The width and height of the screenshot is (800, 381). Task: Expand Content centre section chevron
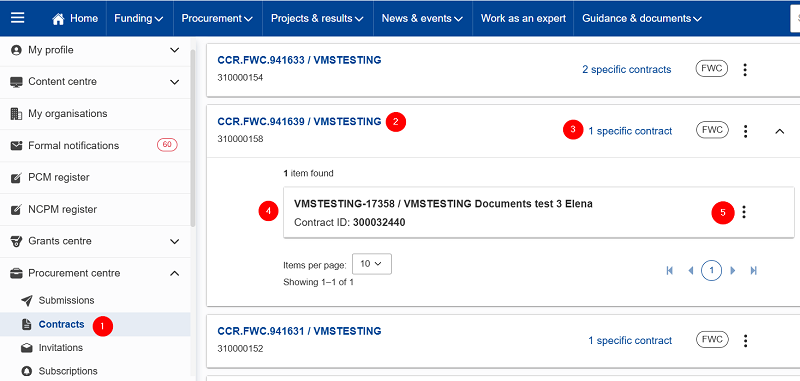(174, 82)
